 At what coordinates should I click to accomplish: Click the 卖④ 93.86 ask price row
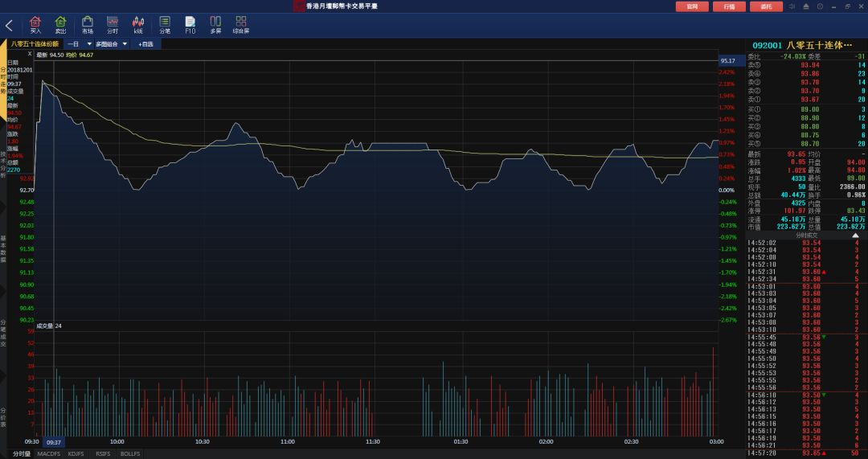[806, 74]
